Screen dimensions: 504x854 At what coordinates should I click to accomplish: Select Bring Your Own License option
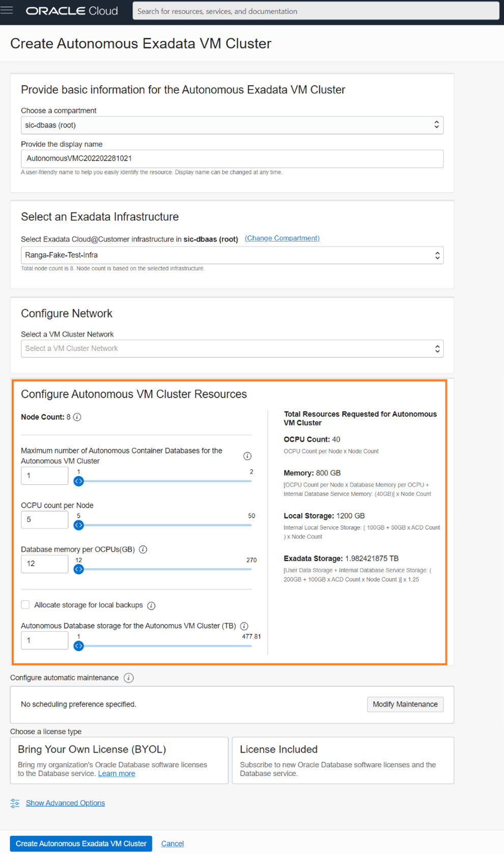[119, 760]
